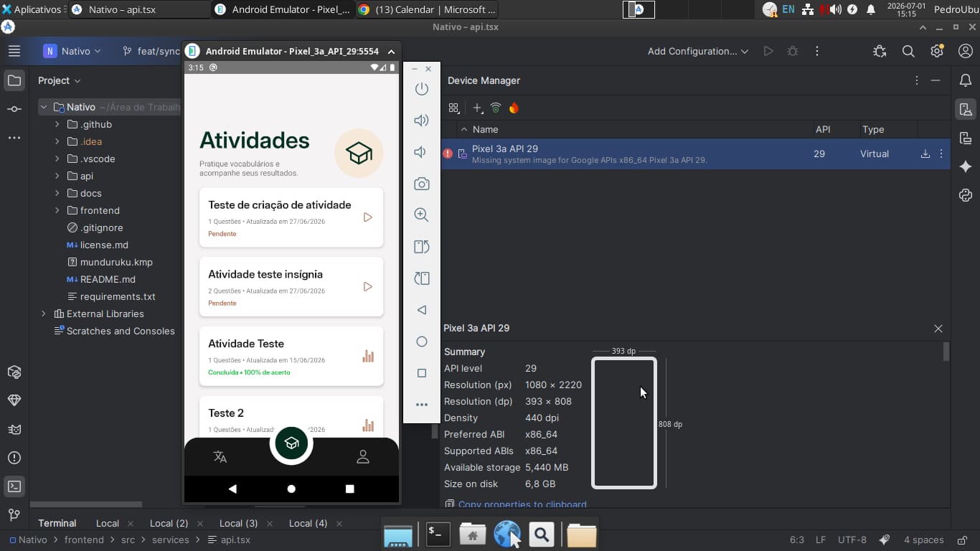980x551 pixels.
Task: Expand the .idea folder
Action: coord(57,141)
